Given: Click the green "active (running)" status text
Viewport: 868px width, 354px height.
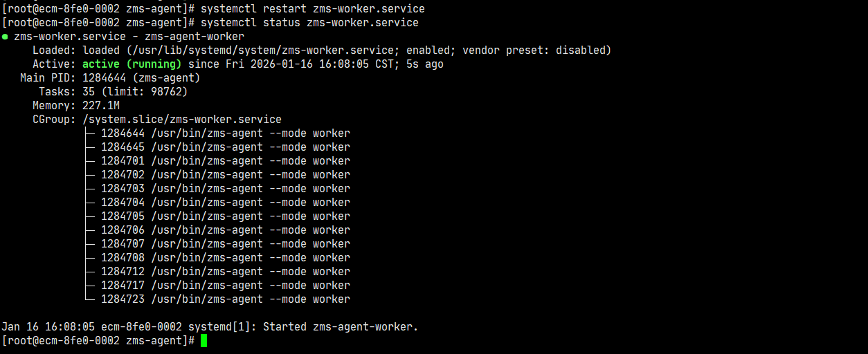Looking at the screenshot, I should click(x=132, y=64).
